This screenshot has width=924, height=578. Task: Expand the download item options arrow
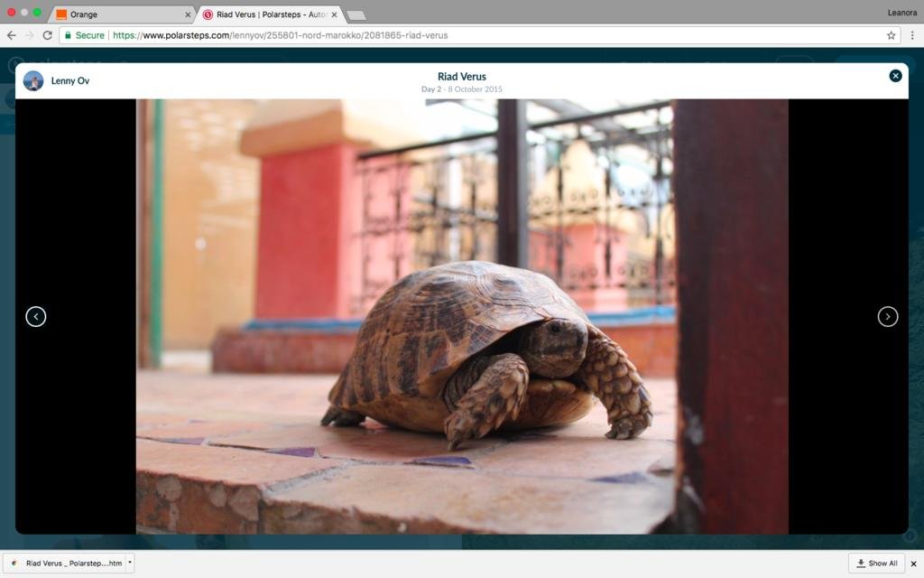pos(130,563)
